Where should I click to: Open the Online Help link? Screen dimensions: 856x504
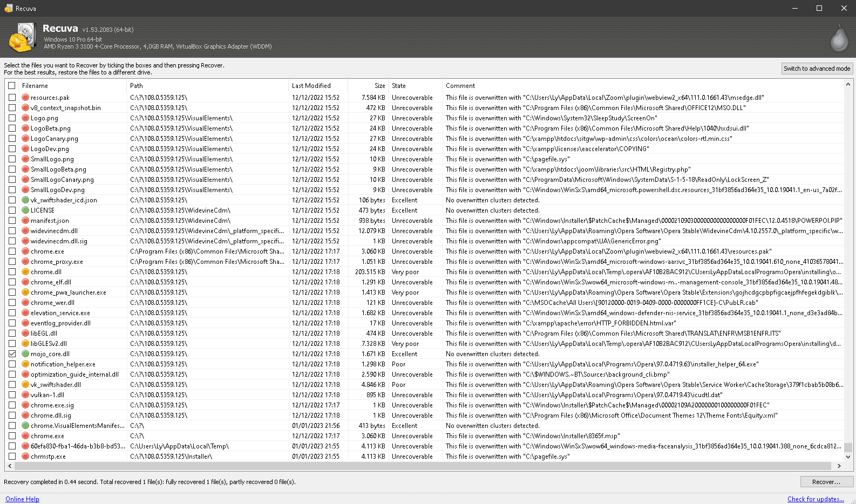22,499
